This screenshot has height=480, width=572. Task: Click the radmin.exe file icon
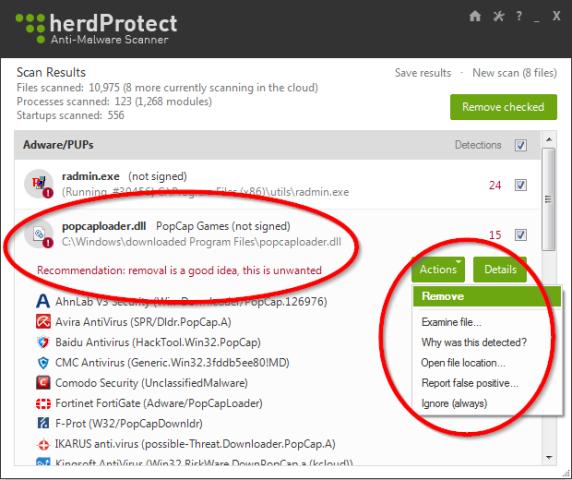[x=39, y=184]
